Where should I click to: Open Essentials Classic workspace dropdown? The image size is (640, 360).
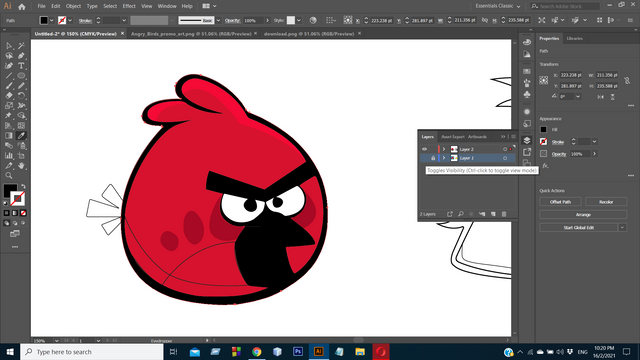coord(498,6)
